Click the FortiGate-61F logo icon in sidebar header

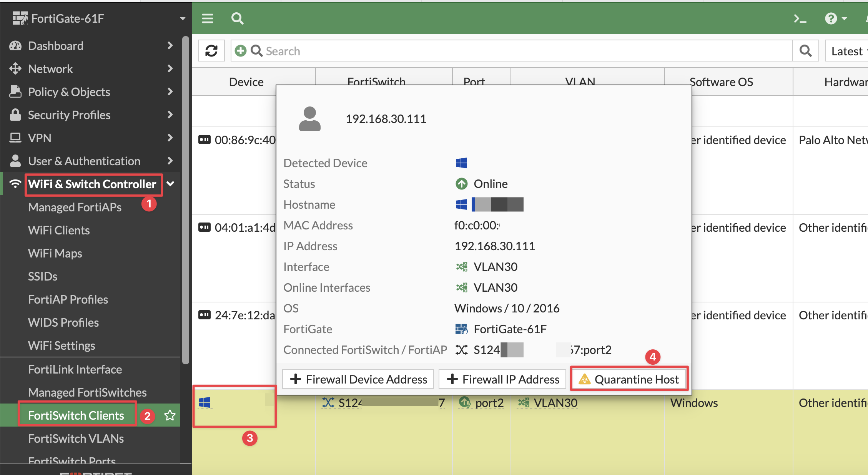pos(20,18)
